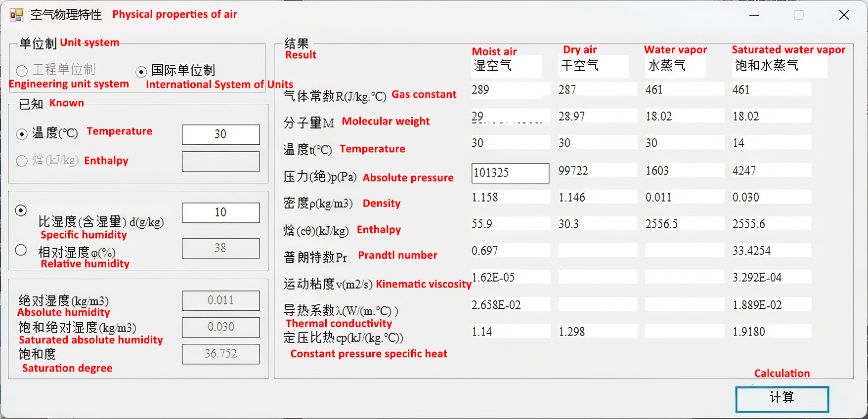Focus the specific humidity field showing 10

point(220,212)
